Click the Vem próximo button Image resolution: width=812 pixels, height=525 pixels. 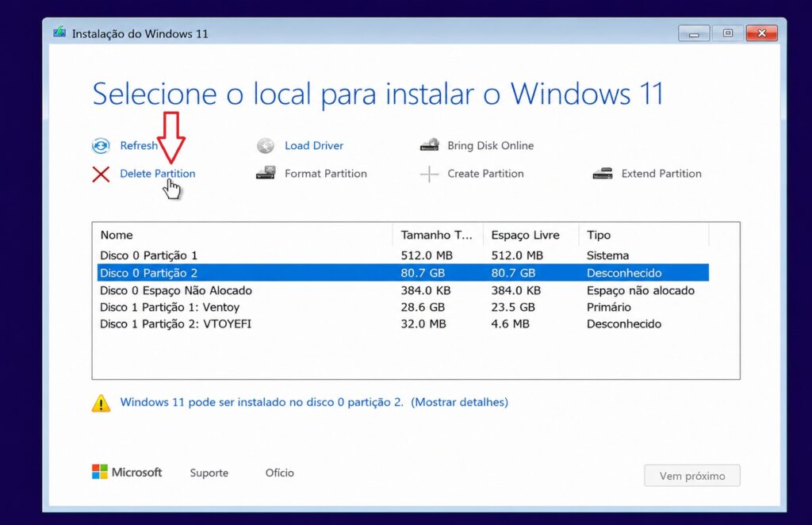691,476
